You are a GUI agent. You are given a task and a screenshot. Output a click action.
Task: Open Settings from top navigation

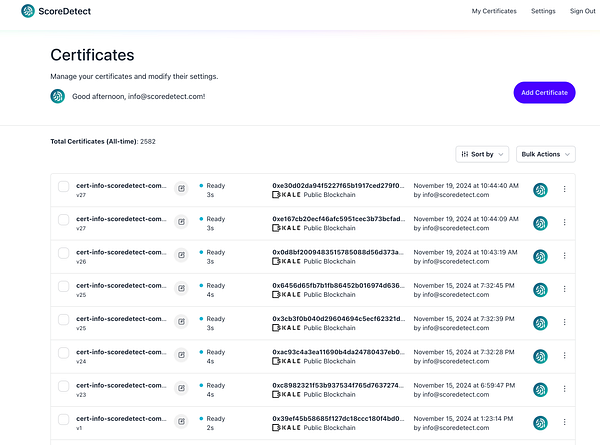(543, 11)
